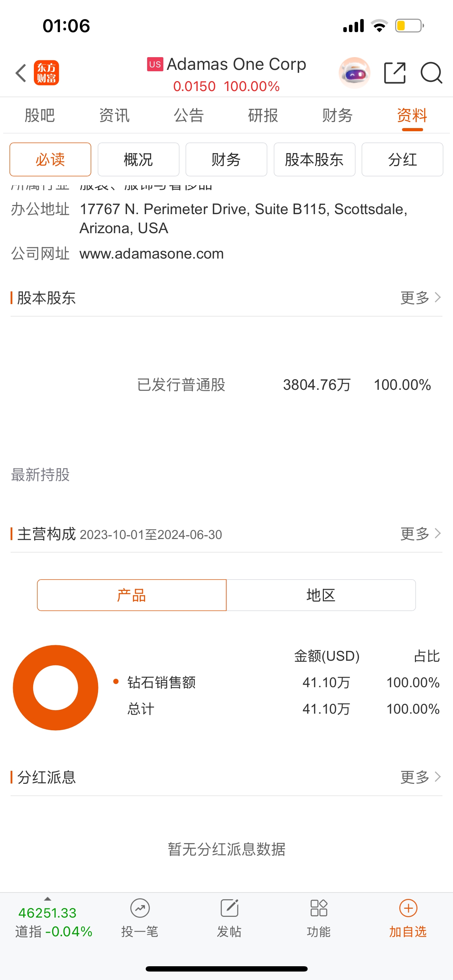453x980 pixels.
Task: Expand 更多 for 股本股东 section
Action: point(421,297)
